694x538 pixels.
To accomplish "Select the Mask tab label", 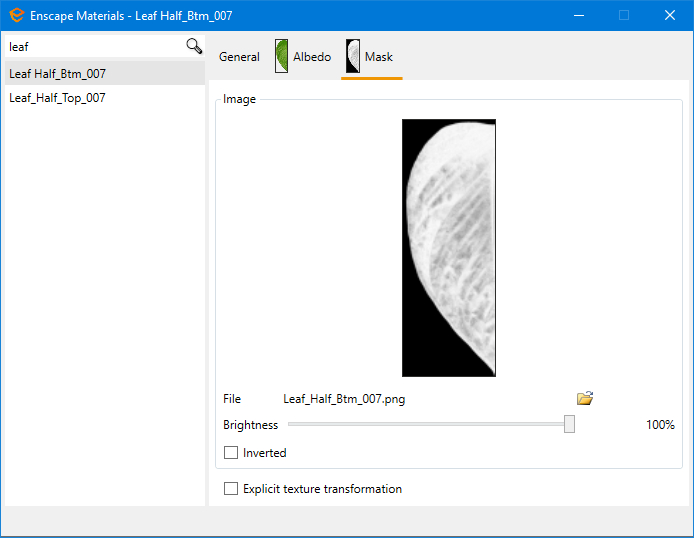I will [379, 57].
